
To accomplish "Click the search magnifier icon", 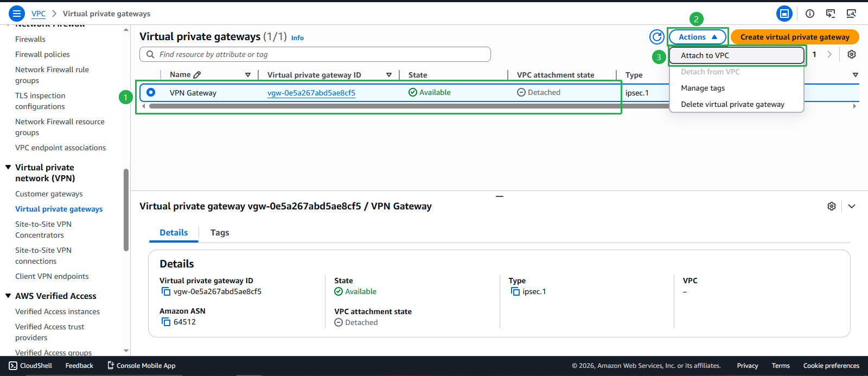I will (150, 54).
